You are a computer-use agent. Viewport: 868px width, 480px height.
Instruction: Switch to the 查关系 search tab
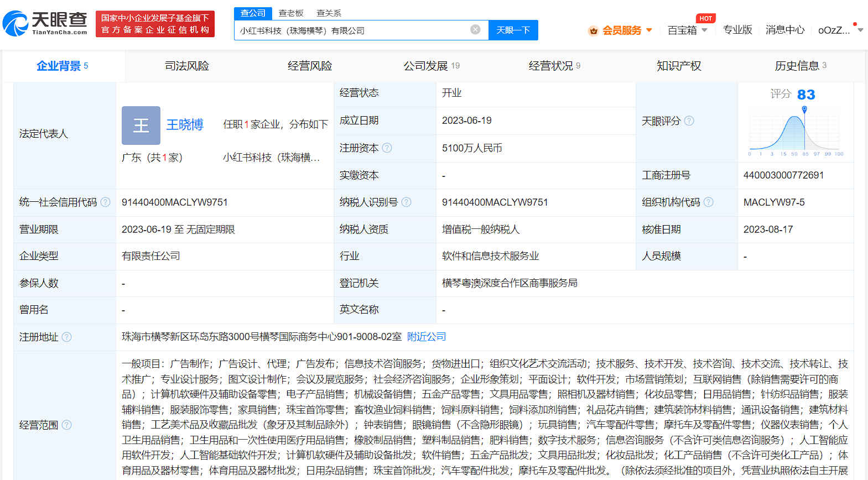[329, 13]
